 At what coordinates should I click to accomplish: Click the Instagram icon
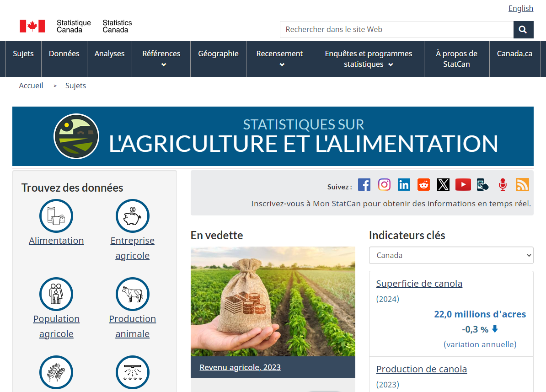tap(384, 184)
